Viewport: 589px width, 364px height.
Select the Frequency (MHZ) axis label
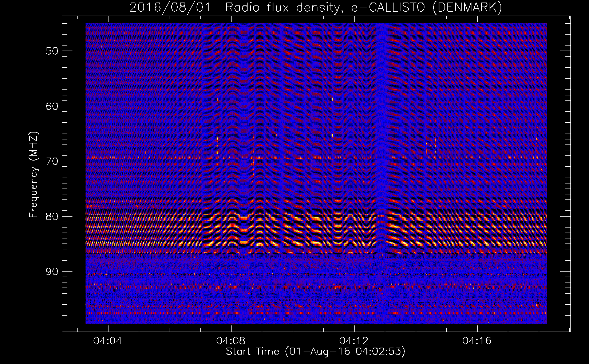point(33,175)
